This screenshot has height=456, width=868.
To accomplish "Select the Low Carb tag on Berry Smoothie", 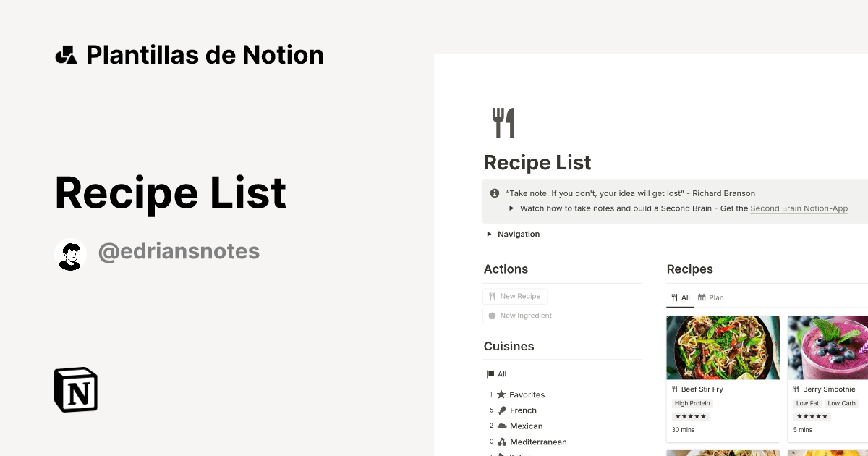I will coord(841,403).
